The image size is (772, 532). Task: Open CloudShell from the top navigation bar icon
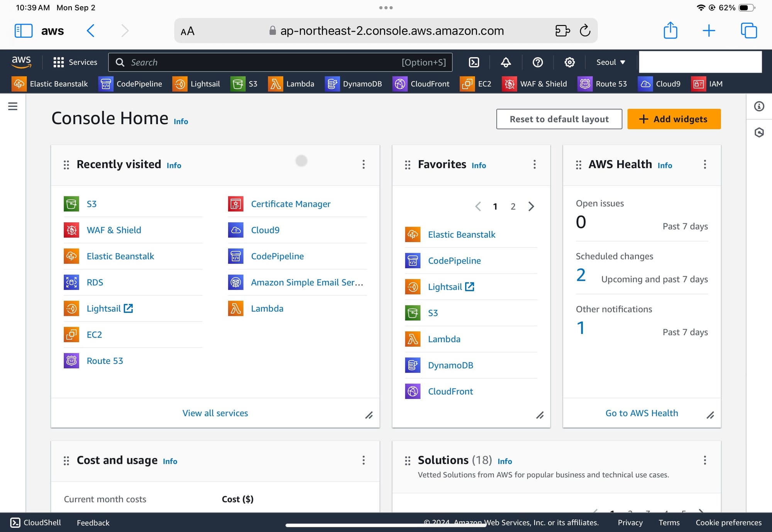(474, 62)
